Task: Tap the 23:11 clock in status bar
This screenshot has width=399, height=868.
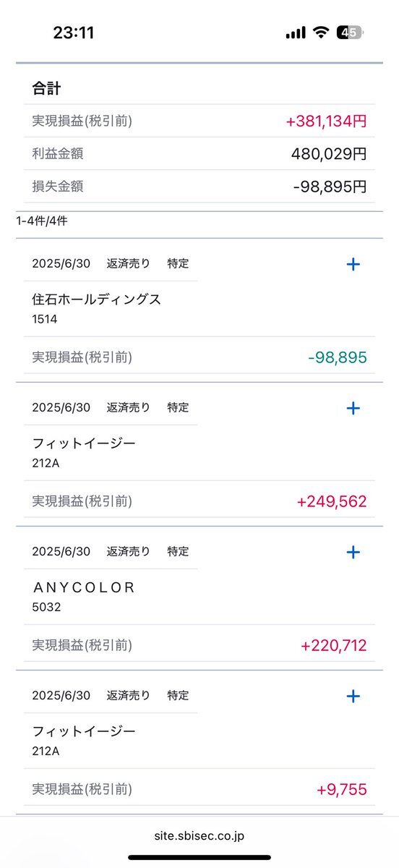Action: [73, 33]
